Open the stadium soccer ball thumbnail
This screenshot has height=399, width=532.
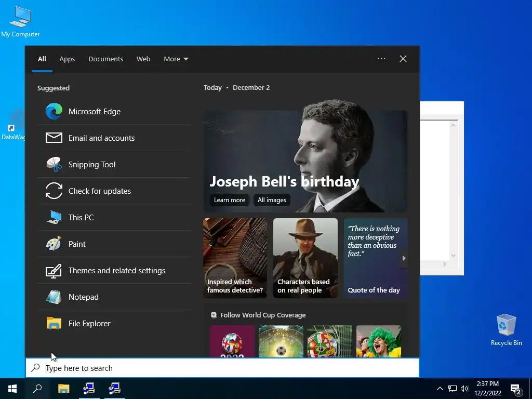click(x=281, y=341)
